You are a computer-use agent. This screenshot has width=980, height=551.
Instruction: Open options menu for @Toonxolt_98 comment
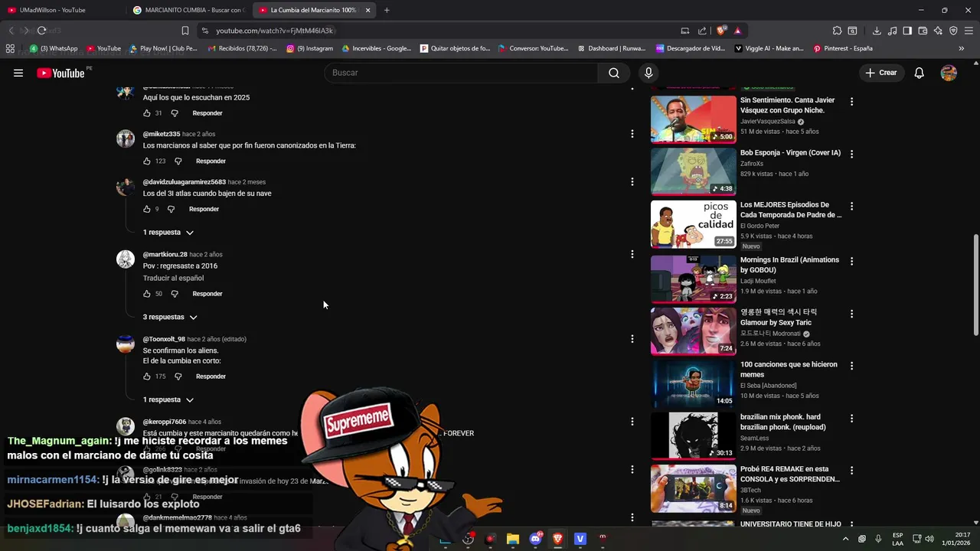[x=632, y=339]
